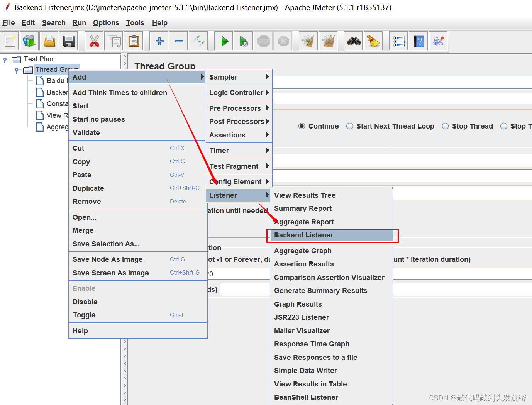This screenshot has height=405, width=532.
Task: Click the JMeter feather title bar icon
Action: point(7,7)
